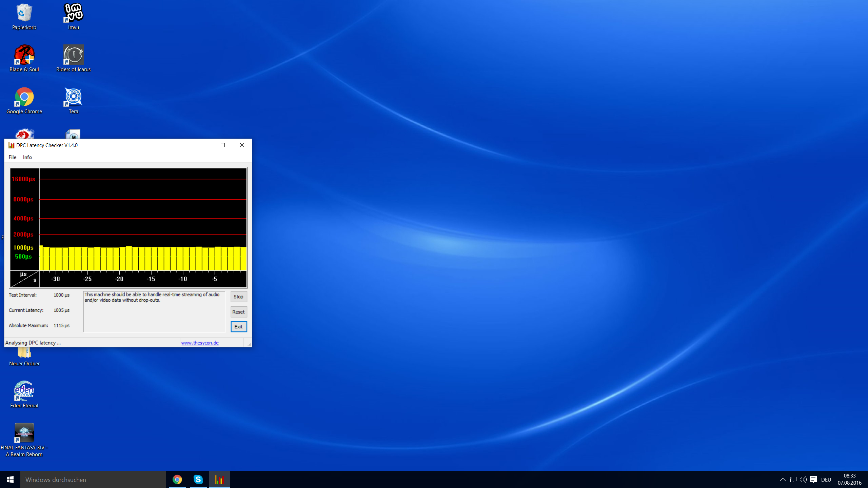Open the www.thesycon.de link
Screen dimensions: 868x488
200,343
